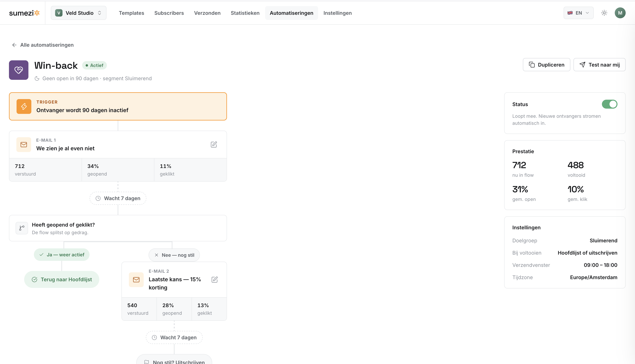635x364 pixels.
Task: Toggle the automation Status switch off
Action: [609, 104]
